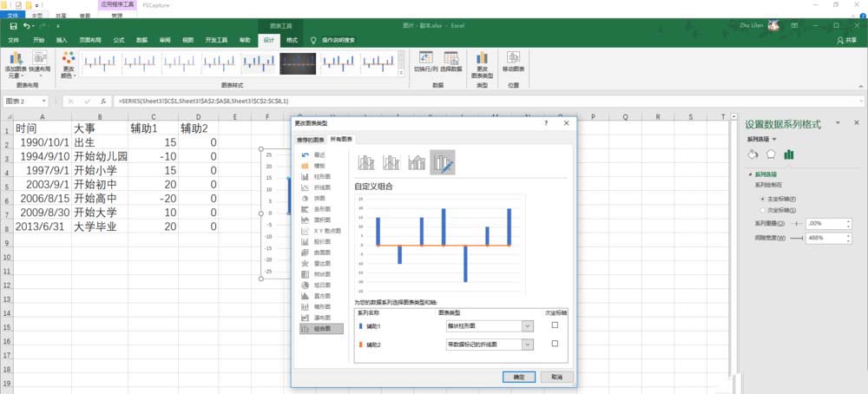Open the Format (格式) ribbon tab
This screenshot has height=394, width=868.
pos(292,41)
